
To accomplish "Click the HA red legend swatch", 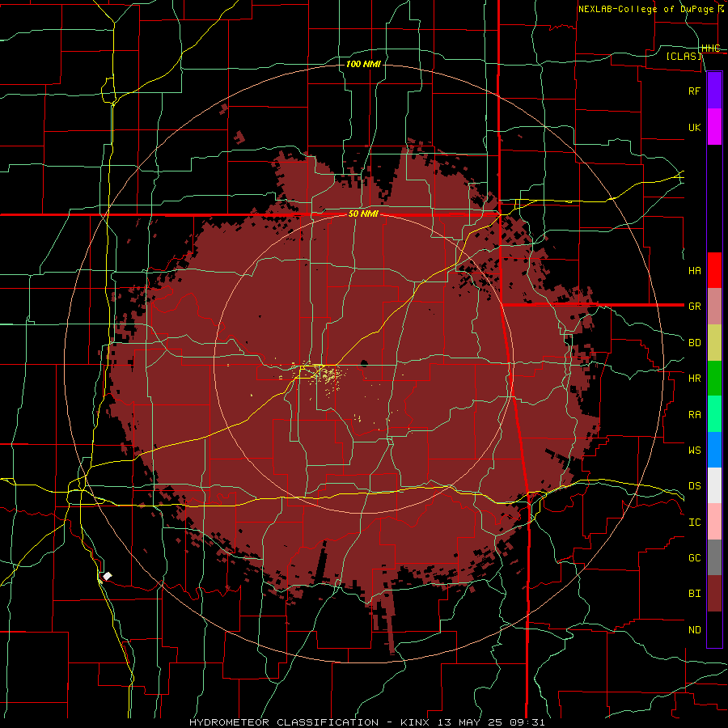I will 714,270.
